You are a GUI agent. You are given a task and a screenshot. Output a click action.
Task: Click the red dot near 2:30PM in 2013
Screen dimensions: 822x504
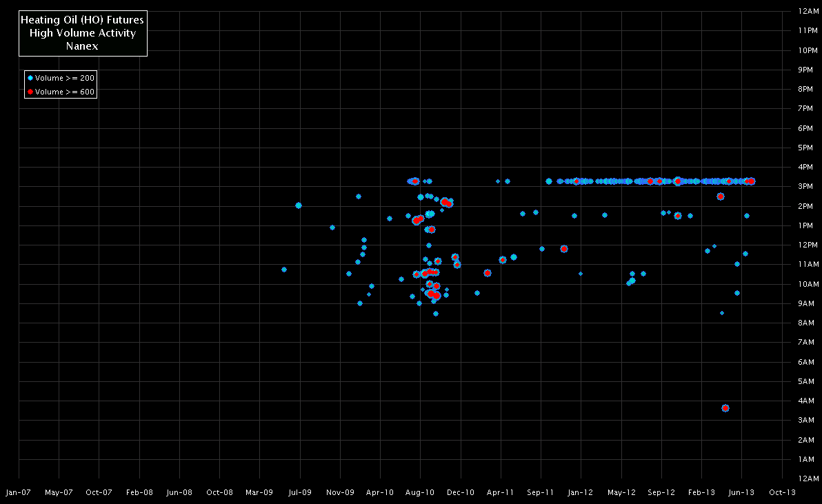pyautogui.click(x=721, y=196)
